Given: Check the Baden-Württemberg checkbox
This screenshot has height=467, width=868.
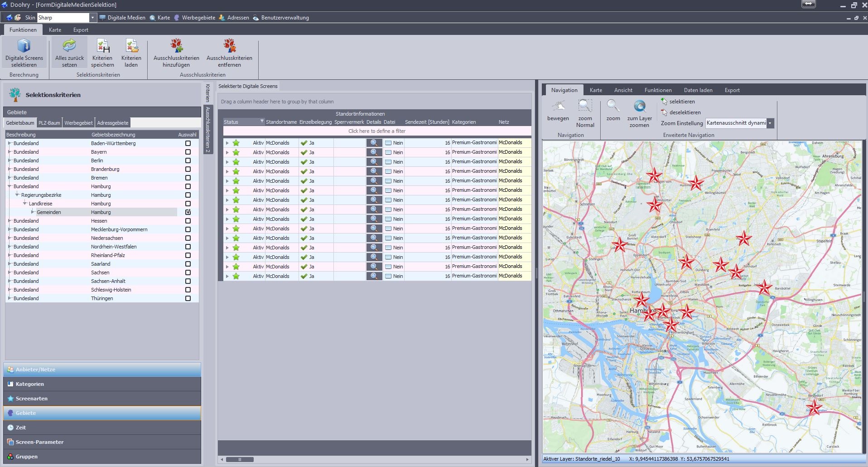Looking at the screenshot, I should [x=188, y=143].
